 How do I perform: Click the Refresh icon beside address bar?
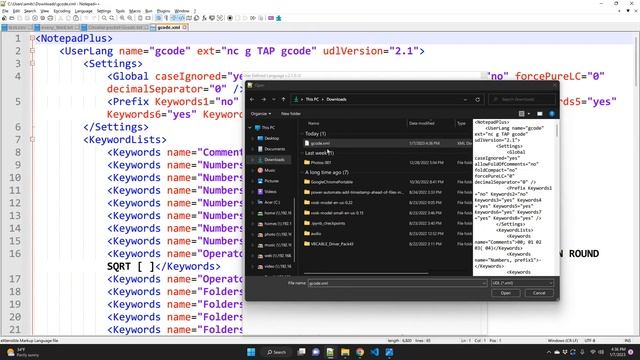pos(478,100)
